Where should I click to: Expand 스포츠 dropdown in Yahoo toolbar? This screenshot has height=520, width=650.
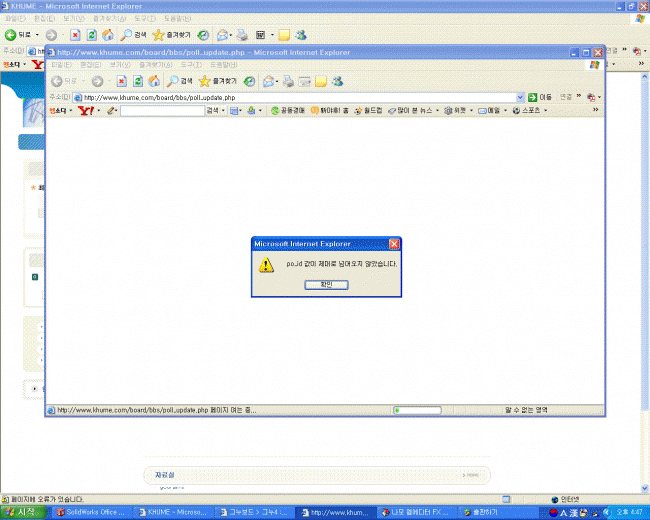pos(546,111)
